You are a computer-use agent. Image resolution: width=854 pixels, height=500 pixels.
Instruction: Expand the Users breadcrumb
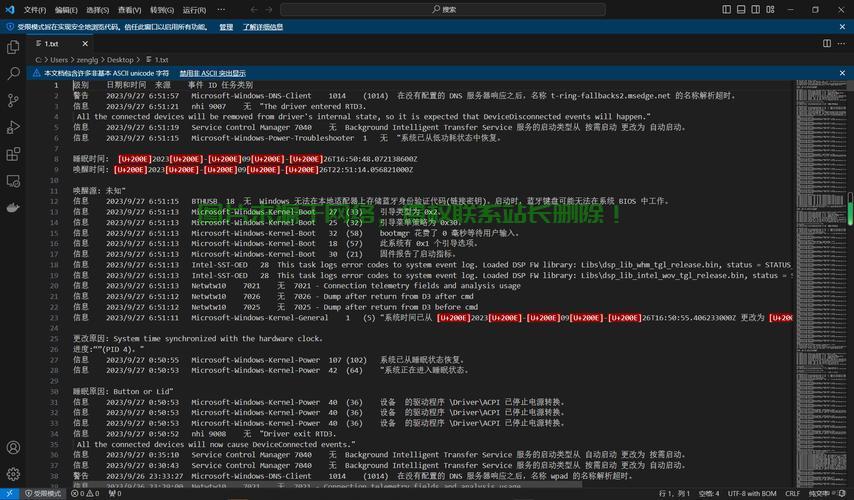coord(59,60)
